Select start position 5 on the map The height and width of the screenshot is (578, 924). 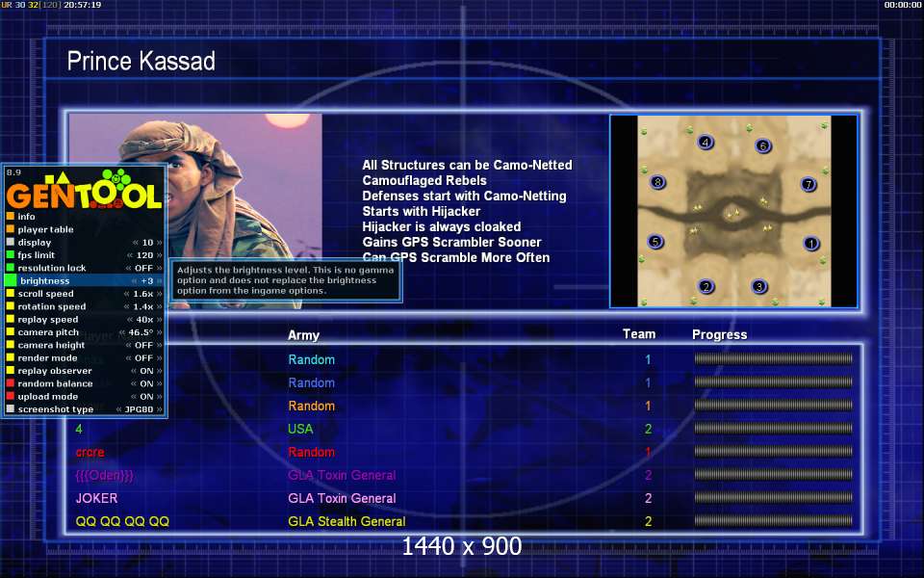[655, 241]
